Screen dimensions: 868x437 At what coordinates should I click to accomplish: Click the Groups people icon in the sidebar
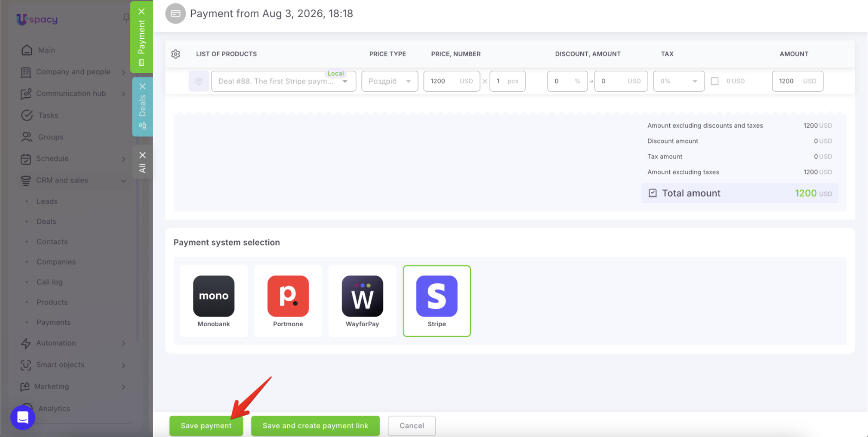pos(27,137)
